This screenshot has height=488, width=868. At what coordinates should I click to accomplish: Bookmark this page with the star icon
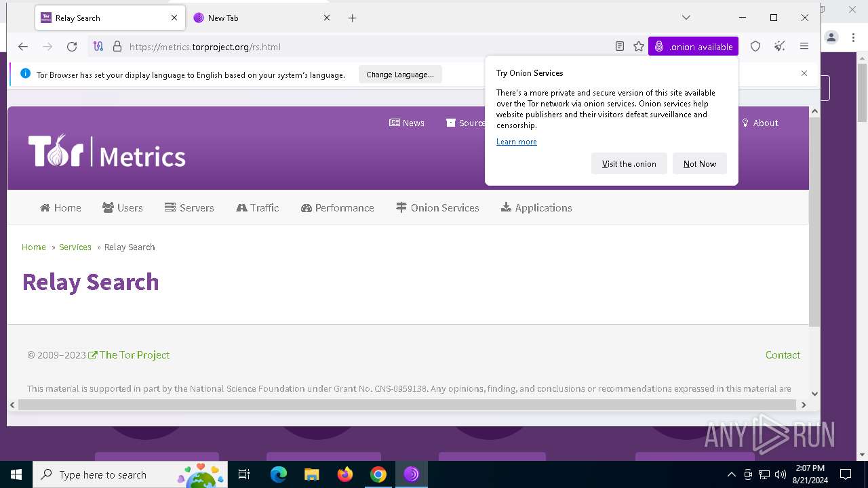[x=639, y=47]
